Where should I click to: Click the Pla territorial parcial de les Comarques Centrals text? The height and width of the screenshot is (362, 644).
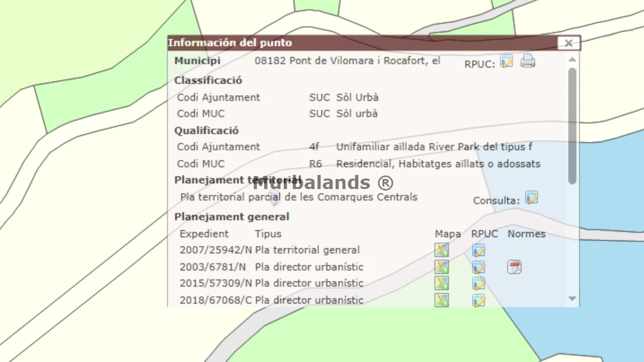(299, 197)
